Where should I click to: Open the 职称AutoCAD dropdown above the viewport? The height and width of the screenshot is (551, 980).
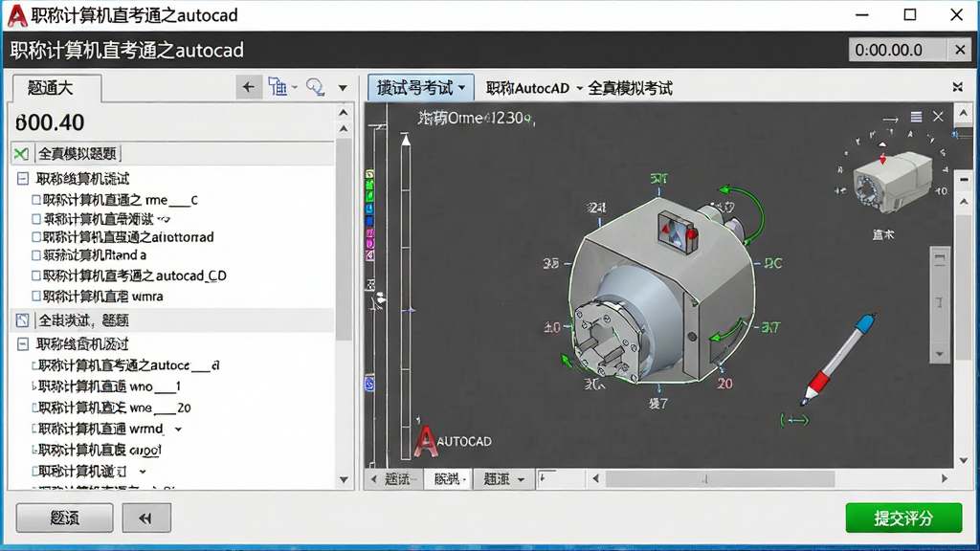coord(534,88)
